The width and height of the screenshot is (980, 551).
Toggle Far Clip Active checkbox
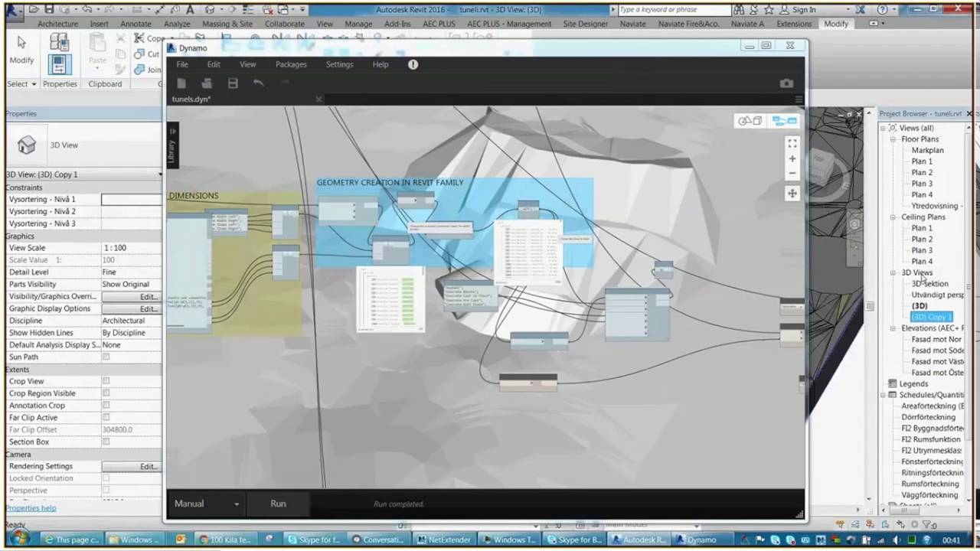(106, 418)
